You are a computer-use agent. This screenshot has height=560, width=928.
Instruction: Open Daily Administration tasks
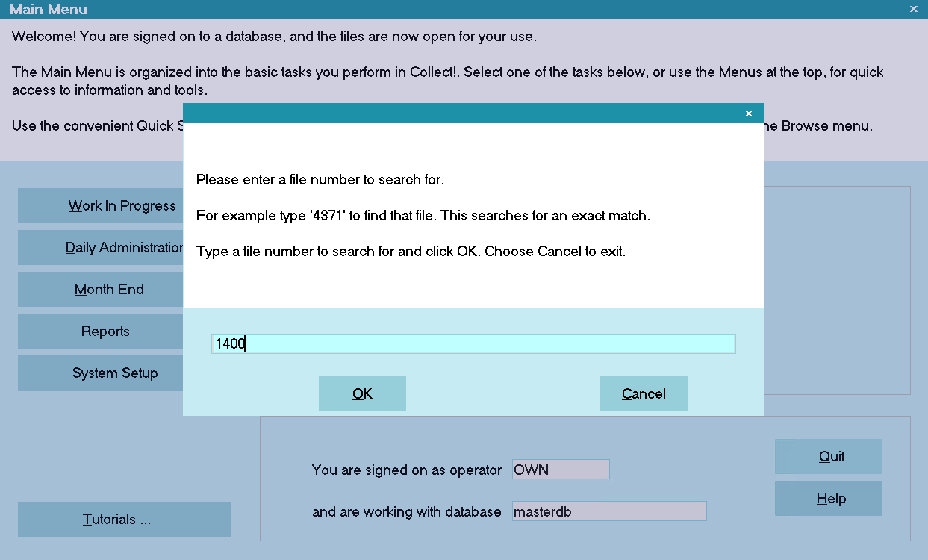point(100,247)
